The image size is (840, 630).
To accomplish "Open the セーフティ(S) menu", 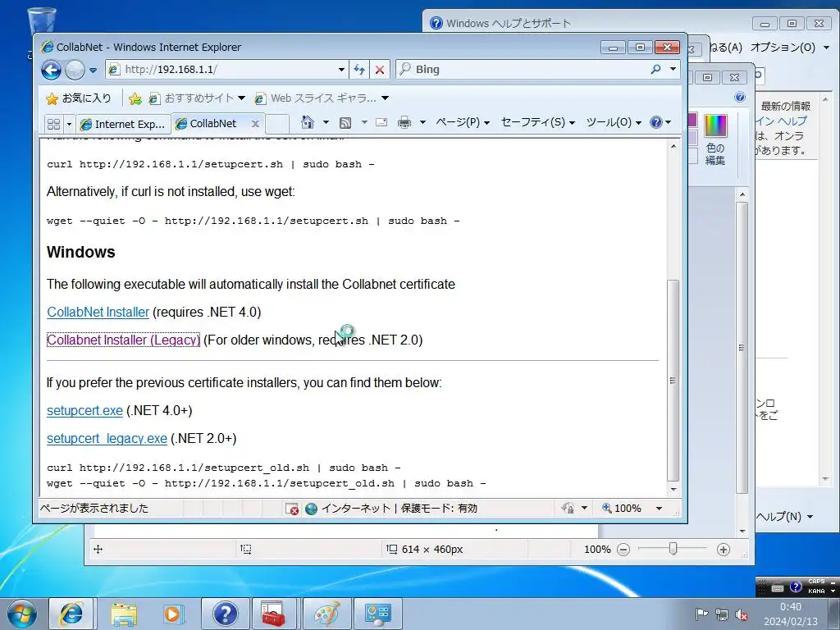I will click(x=538, y=123).
